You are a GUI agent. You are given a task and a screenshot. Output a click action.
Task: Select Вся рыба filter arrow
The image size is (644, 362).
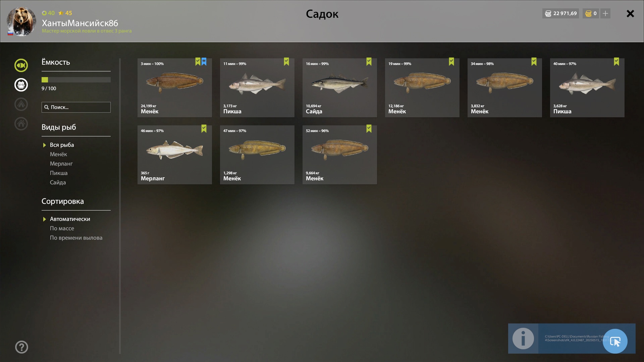[44, 145]
